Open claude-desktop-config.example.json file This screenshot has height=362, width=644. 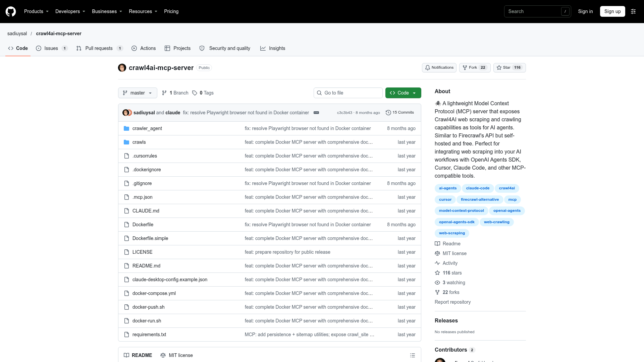(x=170, y=280)
